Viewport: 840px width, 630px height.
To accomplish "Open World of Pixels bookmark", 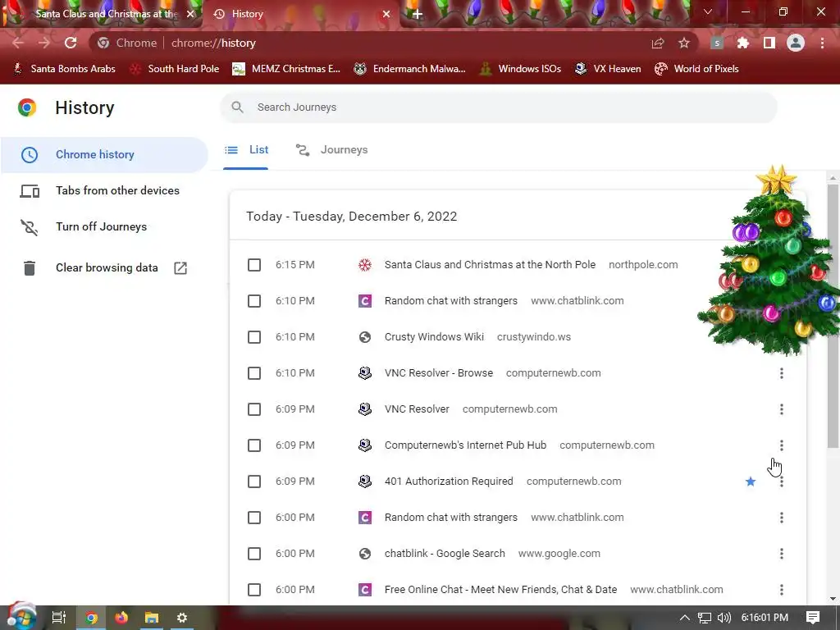I will (x=697, y=69).
